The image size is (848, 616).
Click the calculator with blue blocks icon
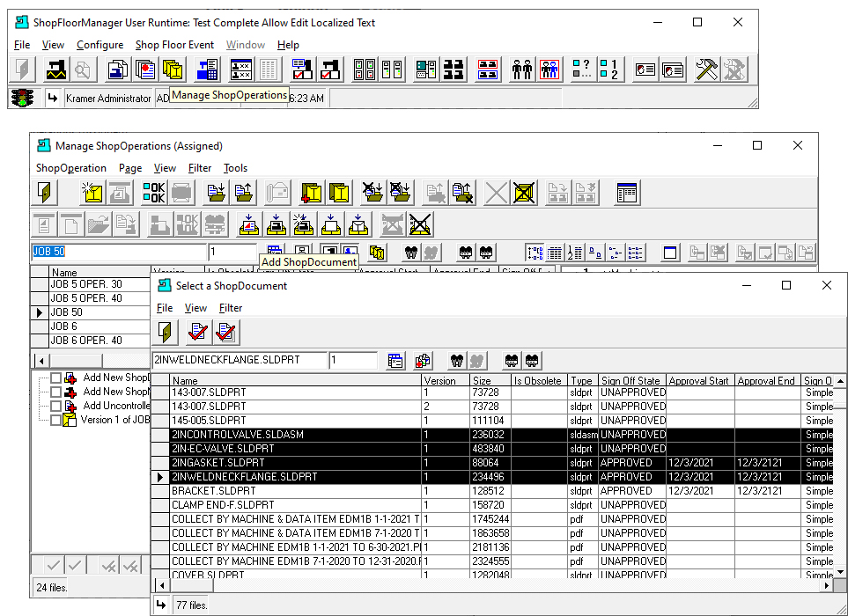[x=207, y=70]
